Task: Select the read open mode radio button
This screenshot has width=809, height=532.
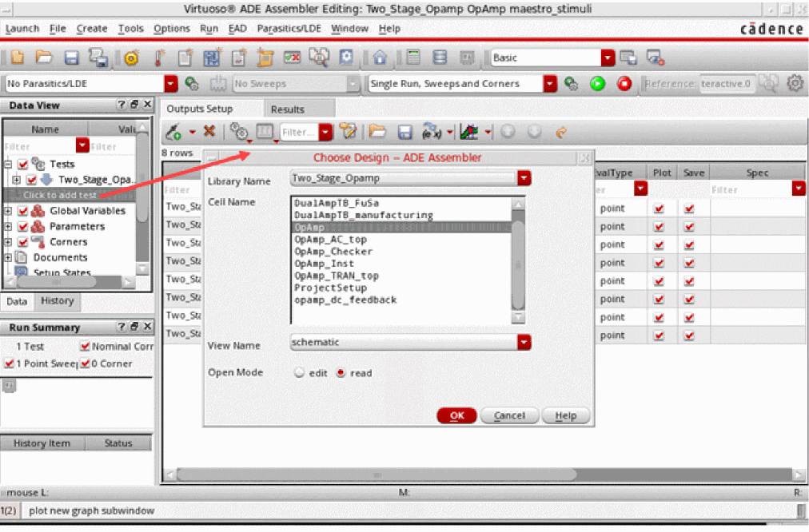Action: click(341, 373)
